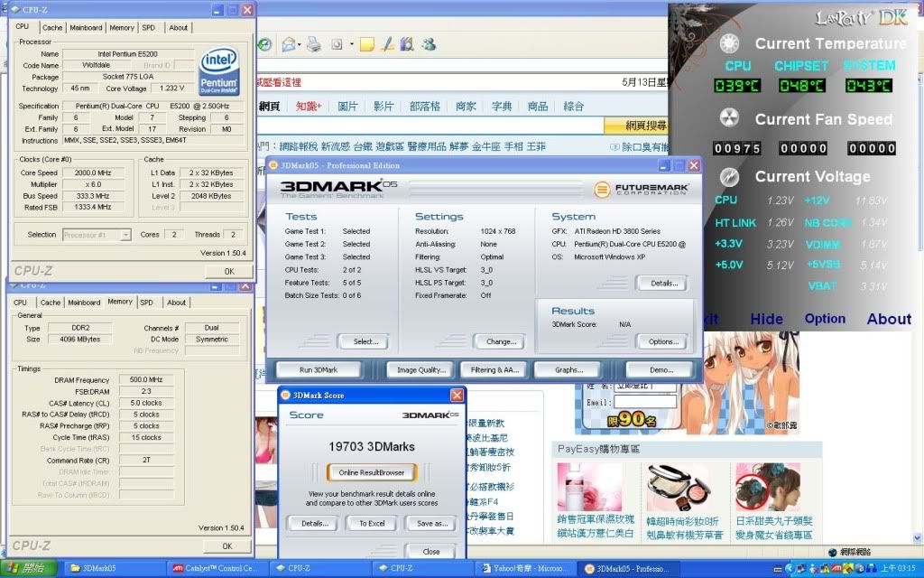Click OK in CPU-Z processor window

point(229,271)
